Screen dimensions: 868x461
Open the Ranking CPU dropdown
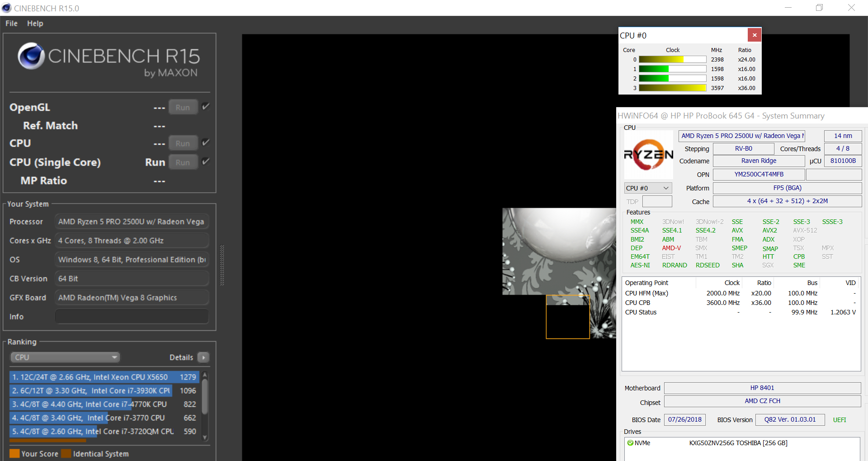pyautogui.click(x=65, y=357)
